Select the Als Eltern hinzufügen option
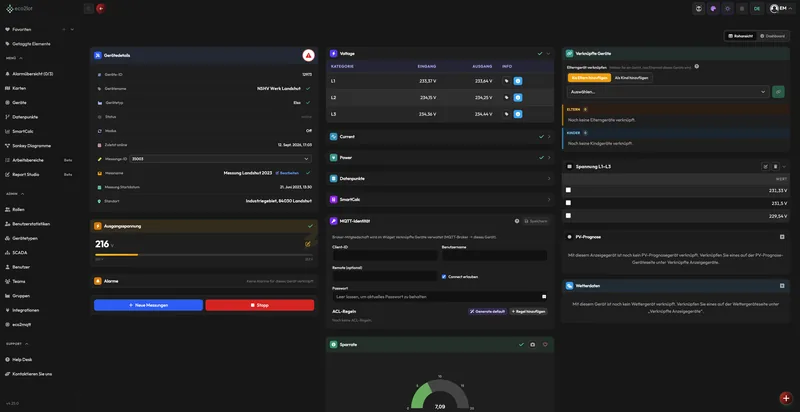Image resolution: width=800 pixels, height=412 pixels. [589, 78]
